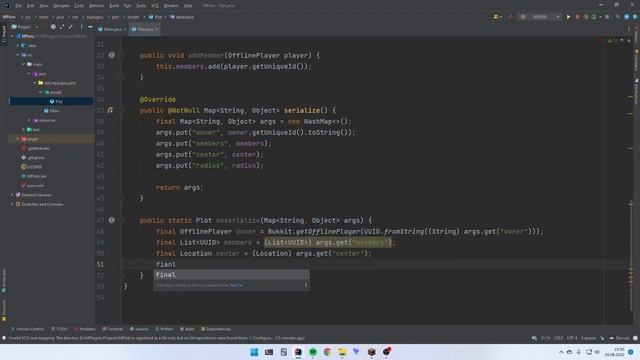Toggle the Project tool window side tab
The height and width of the screenshot is (360, 640).
click(x=4, y=34)
